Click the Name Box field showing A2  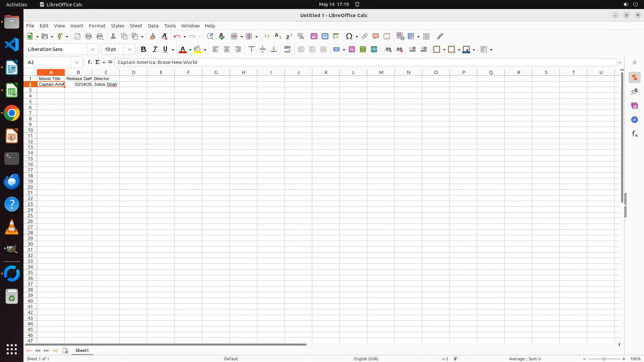[49, 62]
